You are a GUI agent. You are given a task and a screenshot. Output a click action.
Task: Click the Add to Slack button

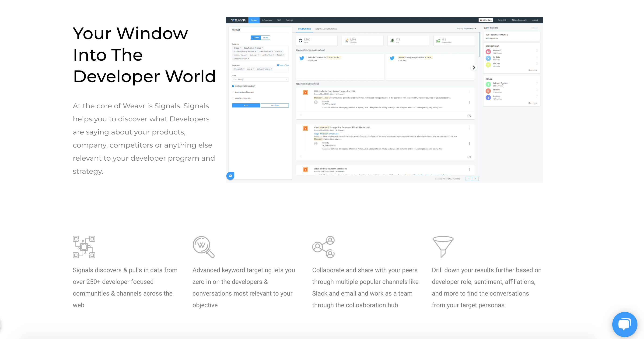click(x=486, y=20)
